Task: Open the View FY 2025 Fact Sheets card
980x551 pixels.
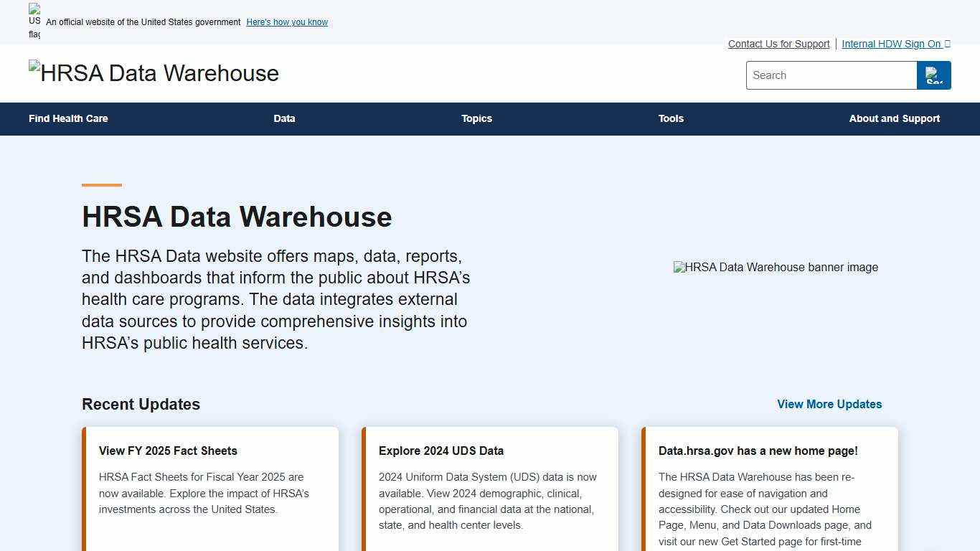Action: point(168,451)
